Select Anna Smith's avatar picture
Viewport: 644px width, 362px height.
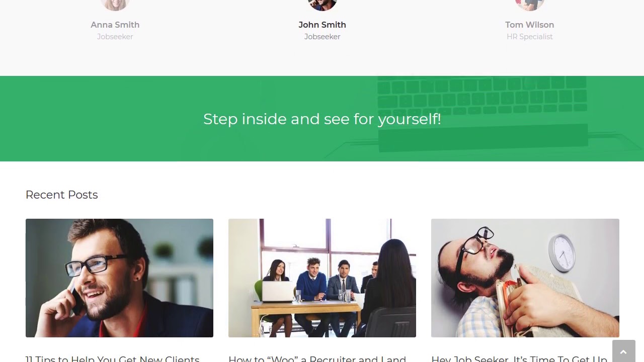115,4
